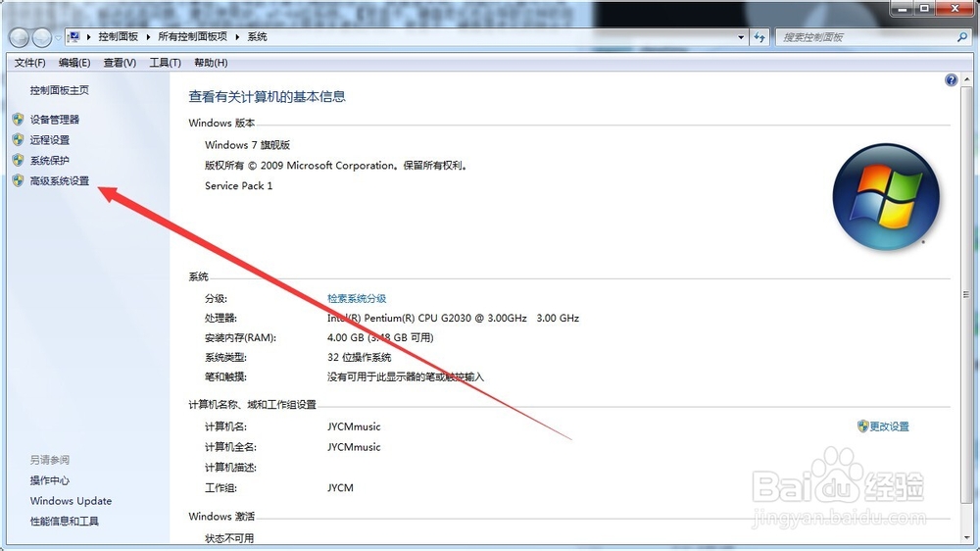Click the 32 位操作系统 value
The width and height of the screenshot is (980, 551).
pyautogui.click(x=359, y=358)
